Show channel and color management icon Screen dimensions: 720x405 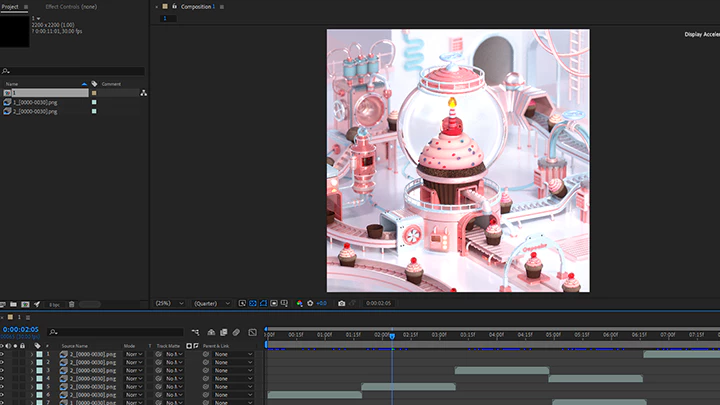299,303
